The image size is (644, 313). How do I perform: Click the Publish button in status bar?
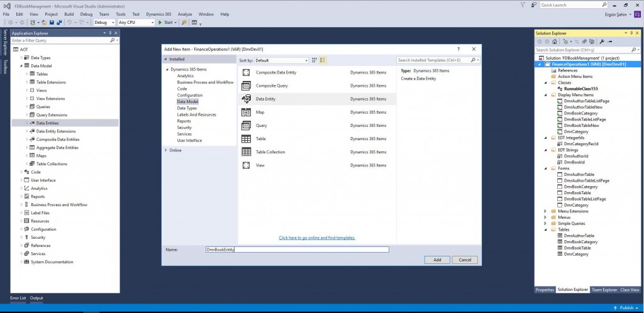click(626, 308)
